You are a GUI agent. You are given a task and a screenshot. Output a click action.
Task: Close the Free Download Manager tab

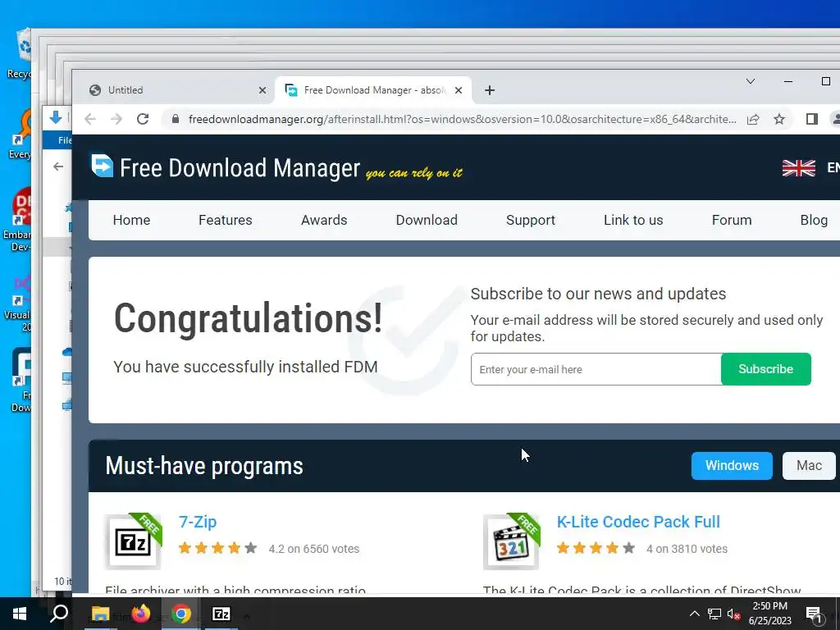point(459,90)
